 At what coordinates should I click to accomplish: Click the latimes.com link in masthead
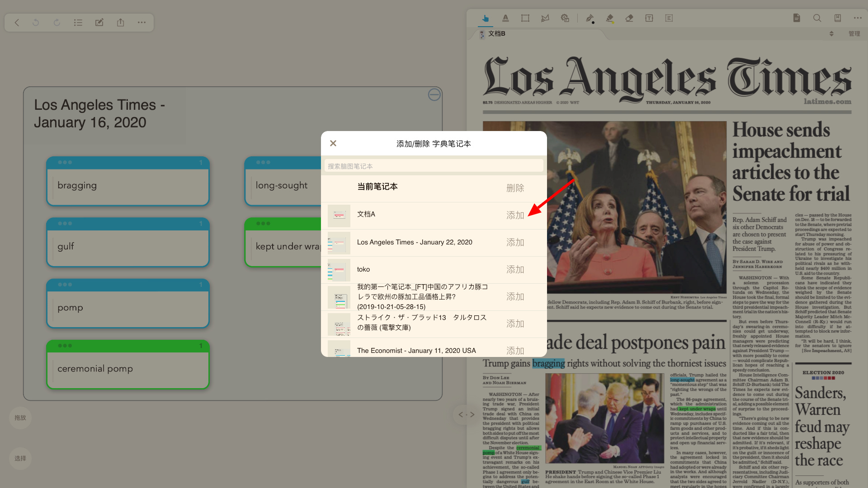(827, 101)
